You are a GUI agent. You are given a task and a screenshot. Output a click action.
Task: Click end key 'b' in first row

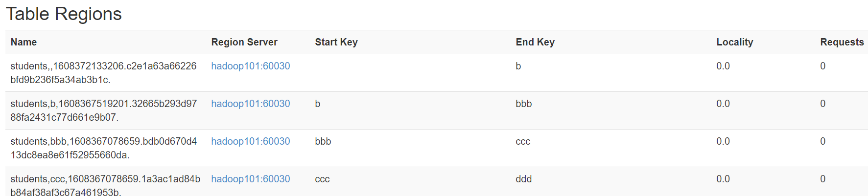(x=518, y=66)
